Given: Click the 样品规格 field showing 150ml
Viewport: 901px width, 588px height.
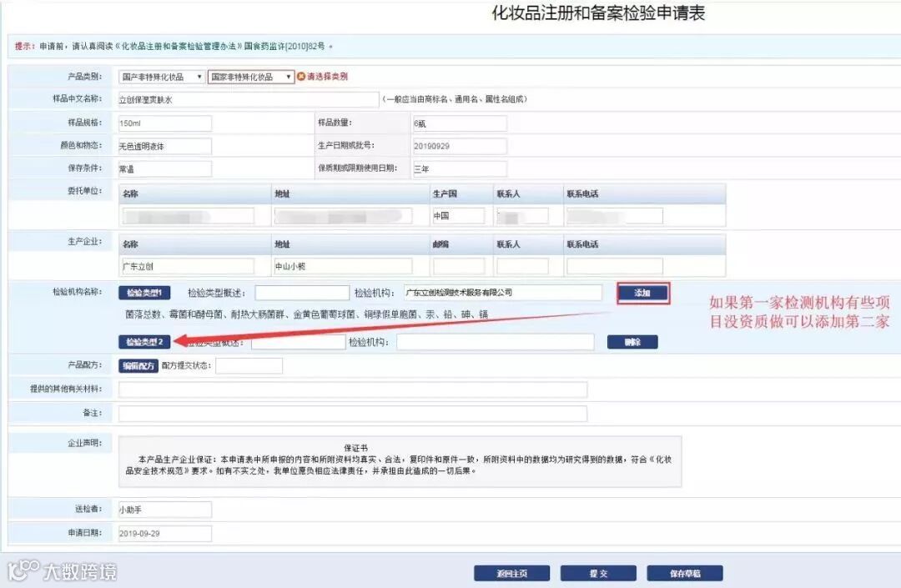Looking at the screenshot, I should coord(165,123).
